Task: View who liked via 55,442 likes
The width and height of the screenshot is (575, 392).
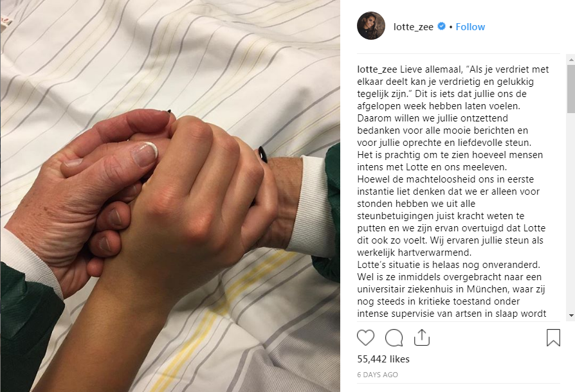Action: click(x=383, y=359)
